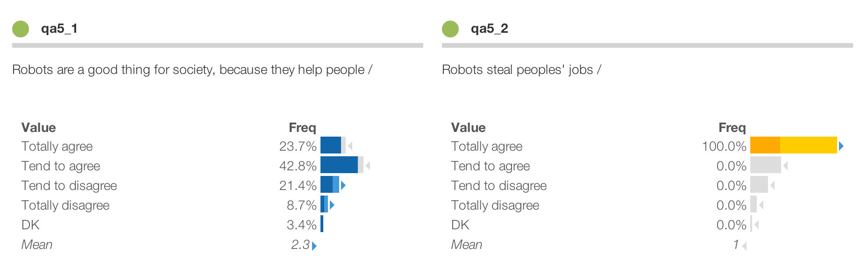The image size is (868, 277).
Task: Click the blue DK bar at 3.4%
Action: (x=322, y=225)
